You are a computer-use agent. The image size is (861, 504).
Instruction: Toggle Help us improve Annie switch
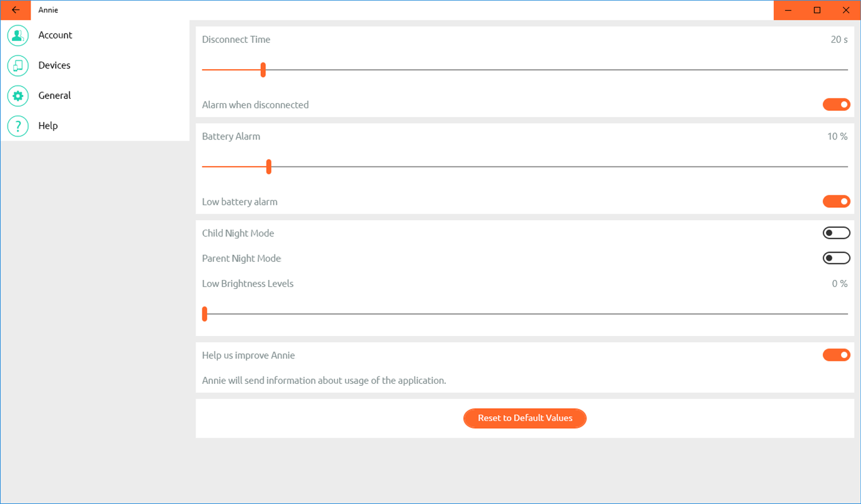(x=836, y=355)
